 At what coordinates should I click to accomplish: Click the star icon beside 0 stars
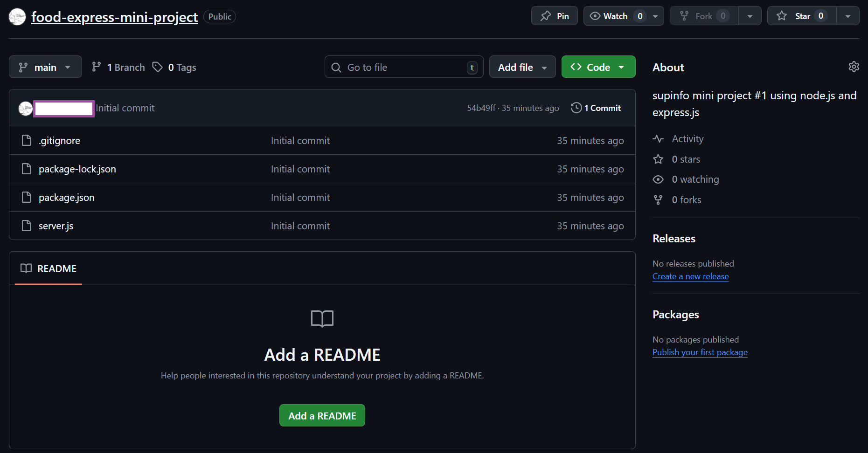pyautogui.click(x=658, y=159)
